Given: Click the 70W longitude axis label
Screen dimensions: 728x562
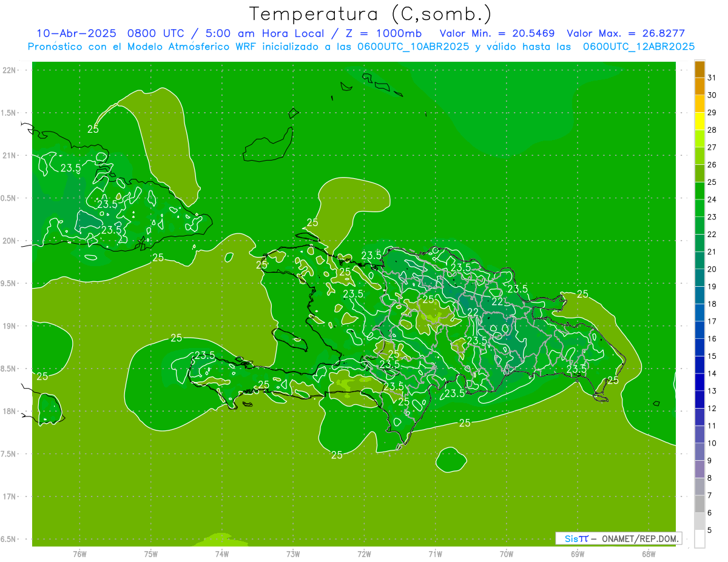Looking at the screenshot, I should point(507,554).
